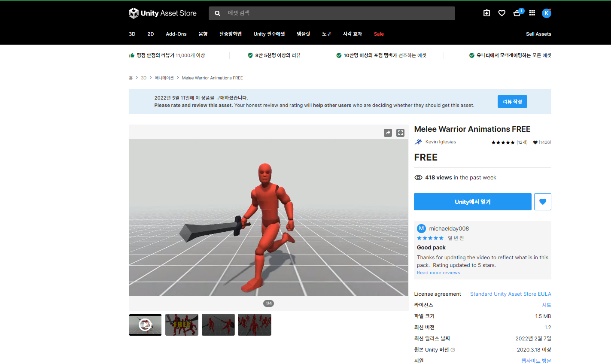Viewport: 611px width, 364px height.
Task: Click the (1426) favorites heart count
Action: pos(542,143)
